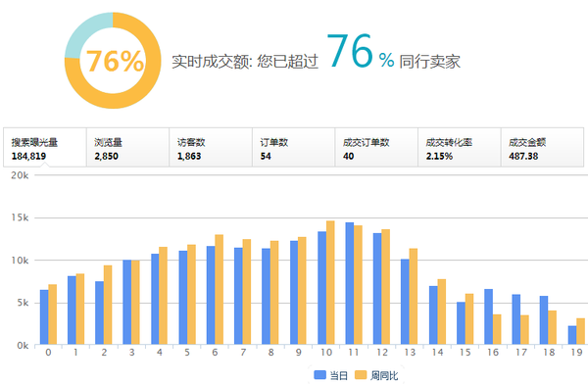Click the 5k y-axis label
The width and height of the screenshot is (588, 384).
(x=24, y=303)
